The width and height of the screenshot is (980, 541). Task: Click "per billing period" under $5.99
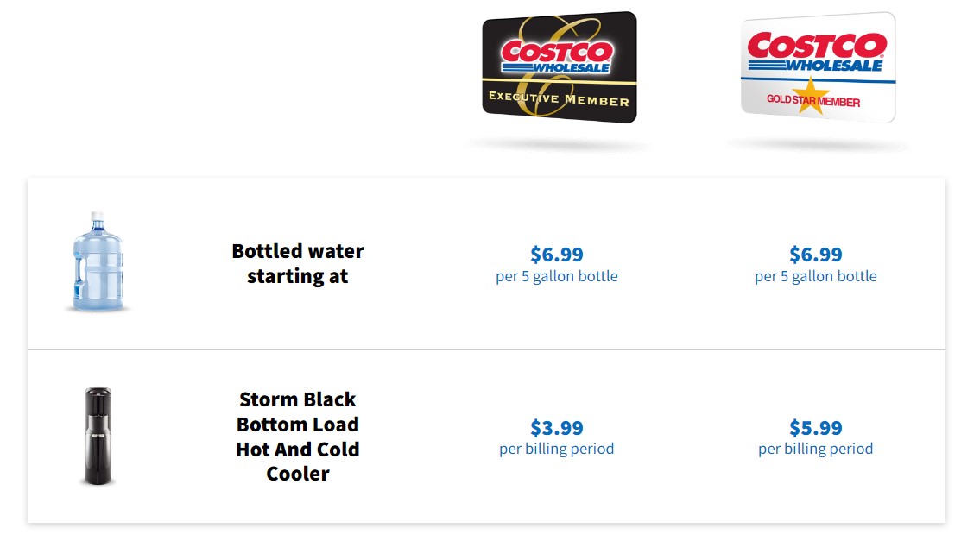[816, 450]
